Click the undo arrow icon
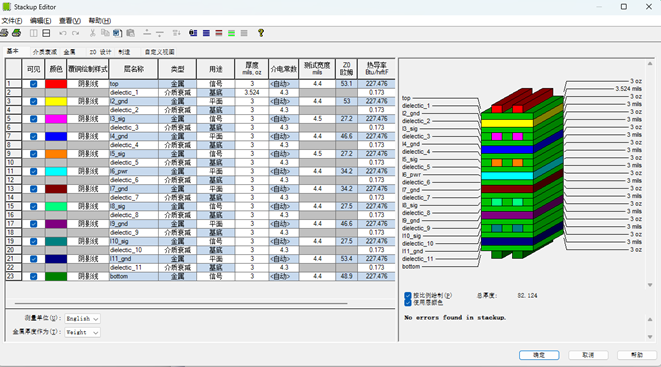 [x=63, y=33]
